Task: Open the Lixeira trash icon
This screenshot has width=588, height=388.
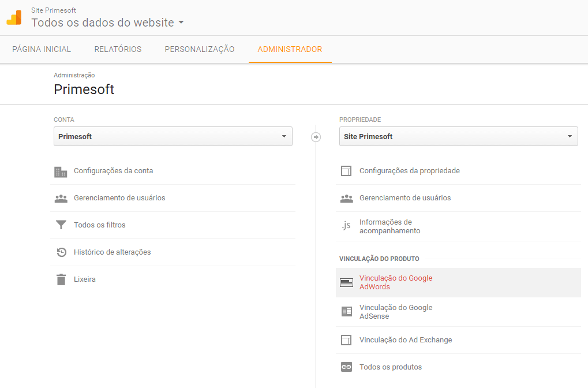Action: point(61,279)
